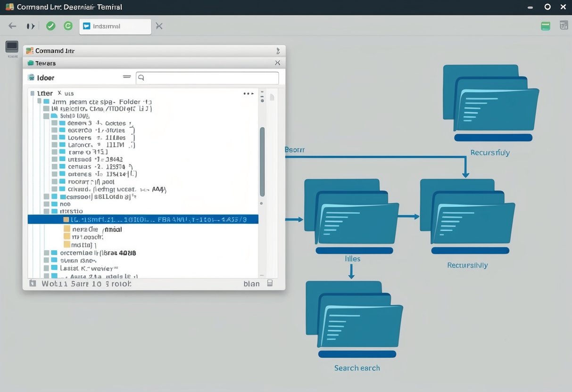Click the teal panel icon at top right

tap(546, 26)
